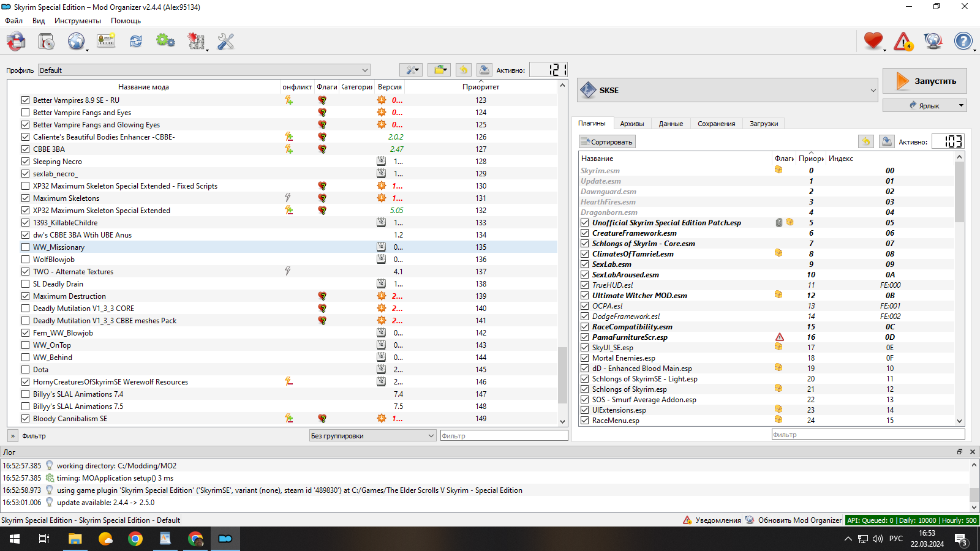Open the Файл menu

[14, 21]
